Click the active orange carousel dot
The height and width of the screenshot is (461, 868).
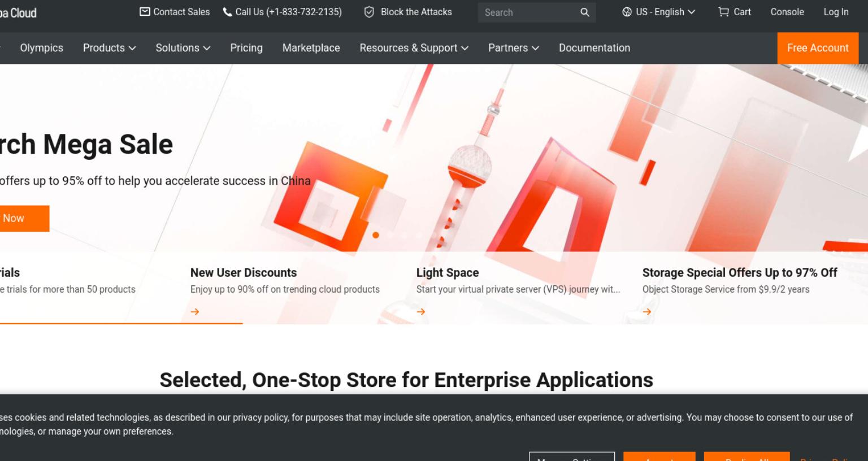point(376,235)
